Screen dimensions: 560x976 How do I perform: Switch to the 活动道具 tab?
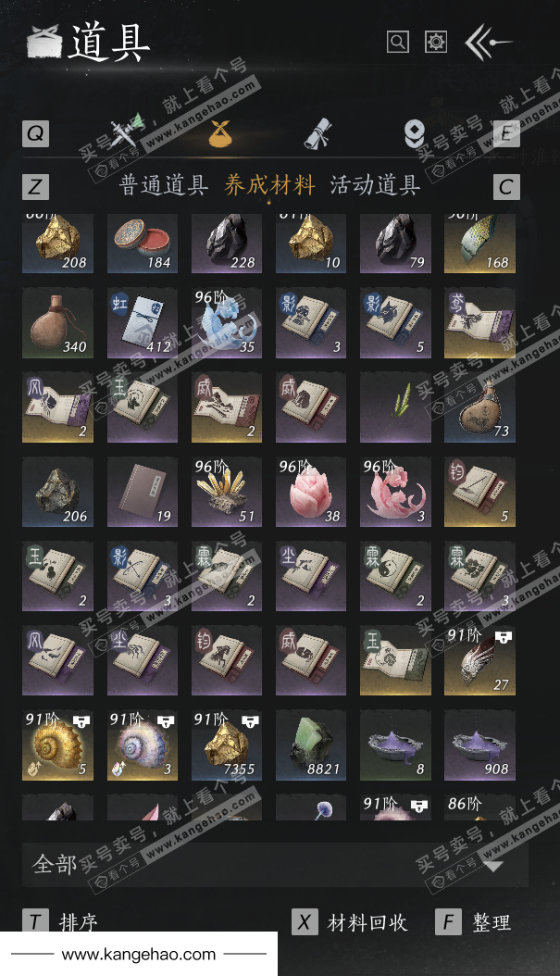pyautogui.click(x=375, y=185)
